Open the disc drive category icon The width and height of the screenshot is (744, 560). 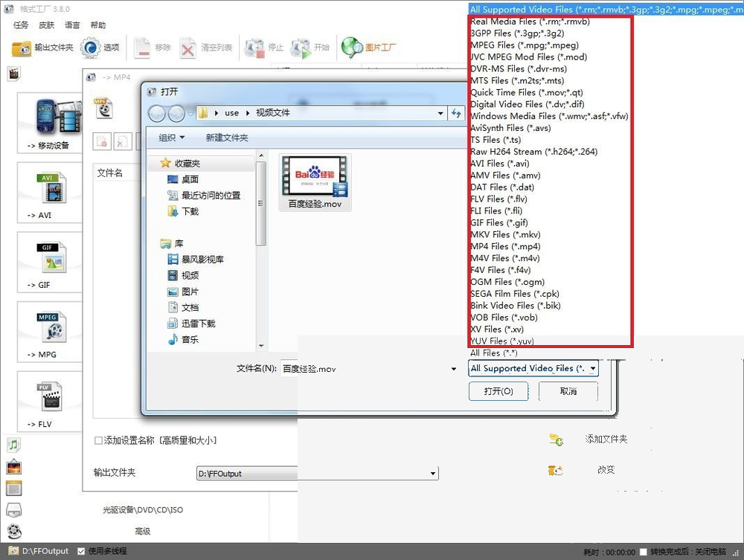pos(13,509)
